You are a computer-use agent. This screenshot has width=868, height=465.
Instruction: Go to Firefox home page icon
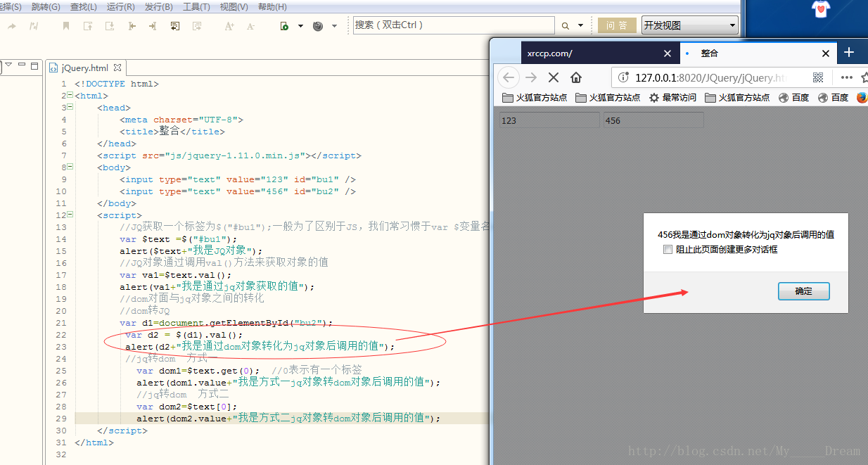[x=576, y=77]
